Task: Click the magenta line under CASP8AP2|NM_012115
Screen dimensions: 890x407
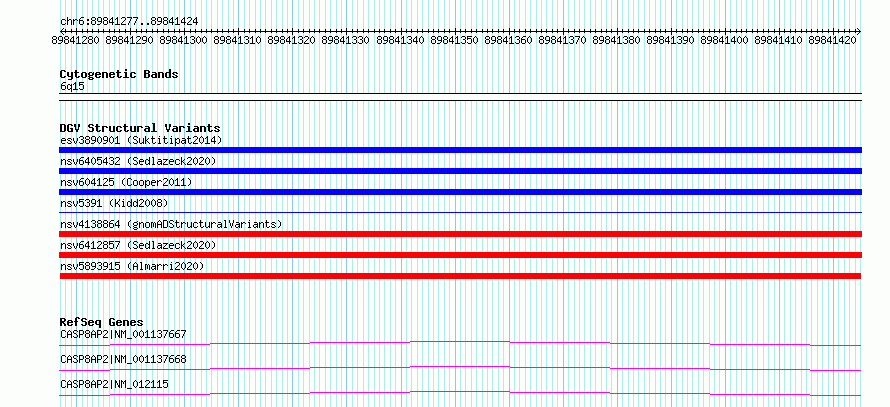Action: coord(460,393)
